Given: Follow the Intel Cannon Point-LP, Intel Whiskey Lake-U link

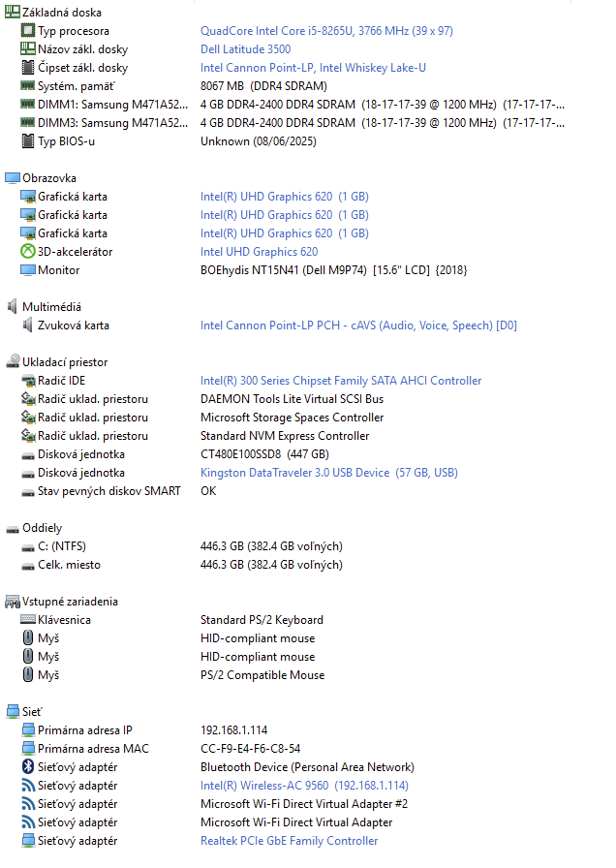Looking at the screenshot, I should click(313, 68).
